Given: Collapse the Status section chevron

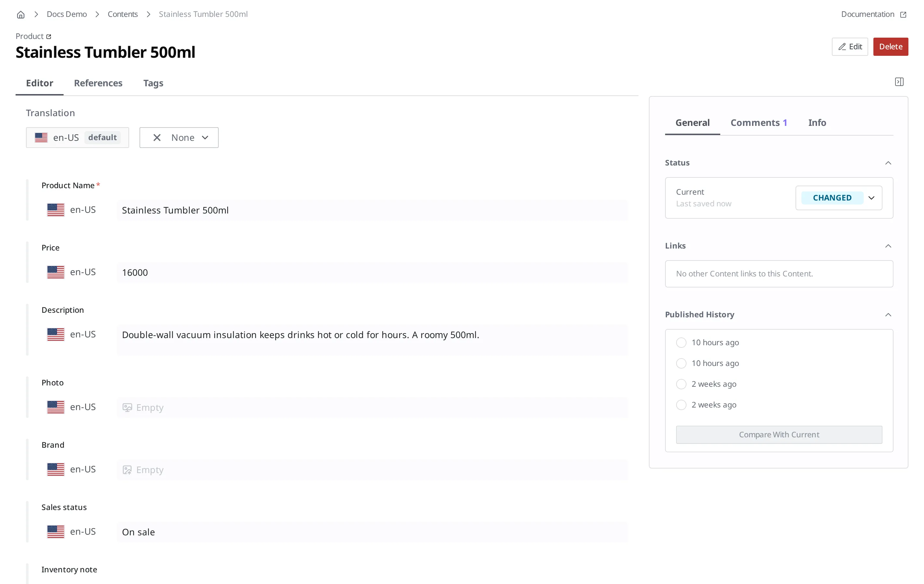Looking at the screenshot, I should coord(888,163).
